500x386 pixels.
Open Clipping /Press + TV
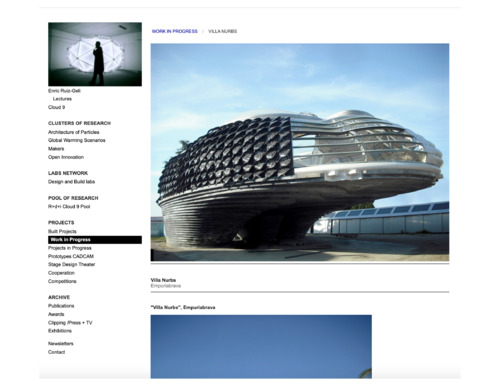70,323
